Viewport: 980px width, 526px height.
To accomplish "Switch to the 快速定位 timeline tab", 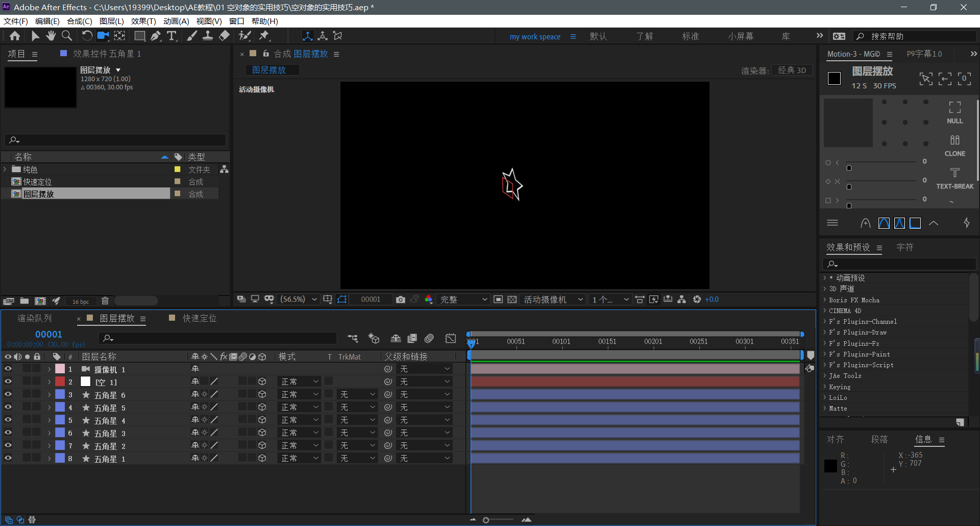I will tap(199, 318).
